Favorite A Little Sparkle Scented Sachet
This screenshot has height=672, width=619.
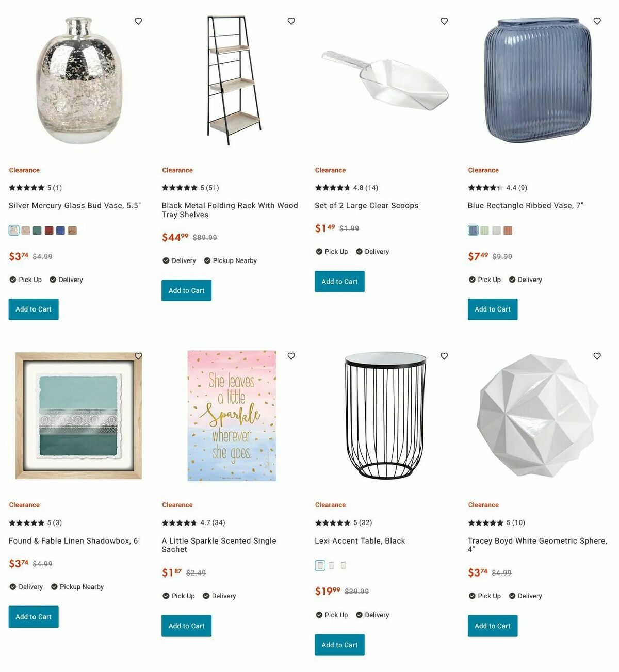click(x=291, y=356)
